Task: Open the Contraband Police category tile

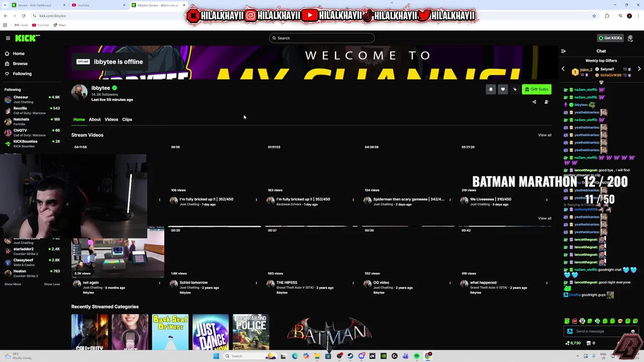Action: pyautogui.click(x=251, y=332)
